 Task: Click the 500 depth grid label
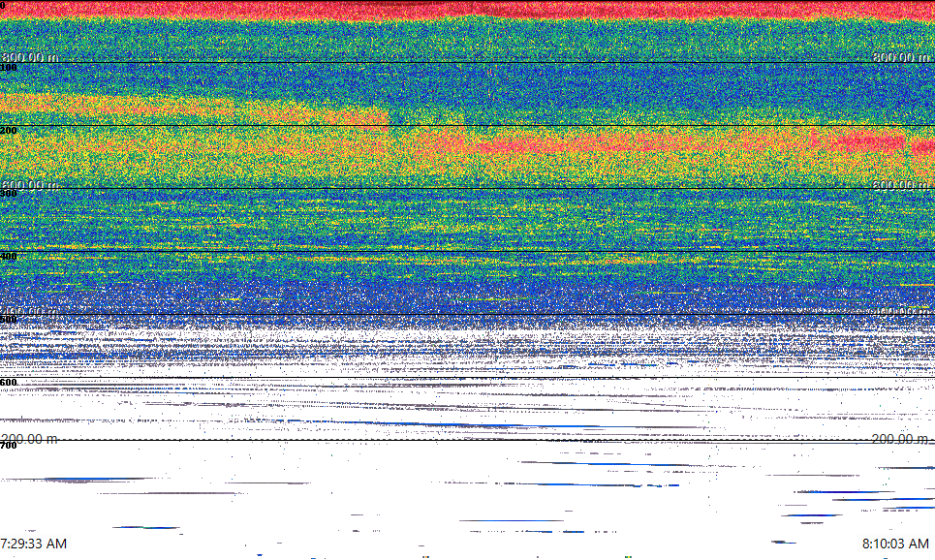pos(9,319)
